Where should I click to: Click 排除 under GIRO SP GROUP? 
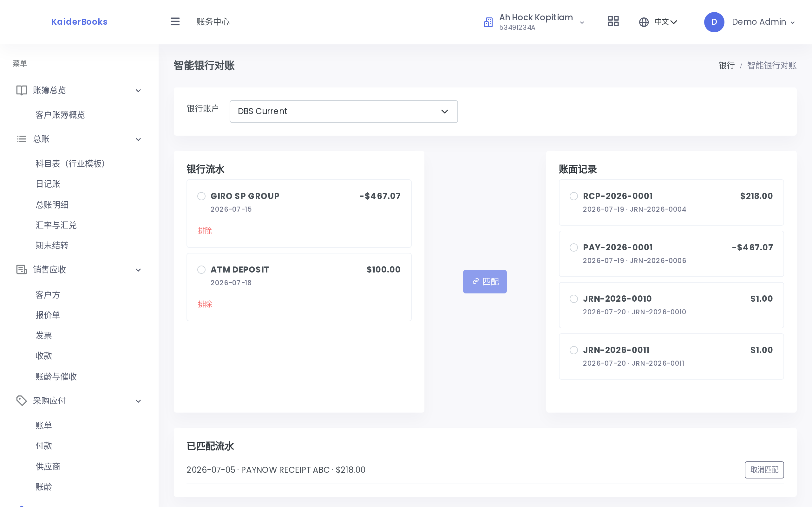coord(205,231)
